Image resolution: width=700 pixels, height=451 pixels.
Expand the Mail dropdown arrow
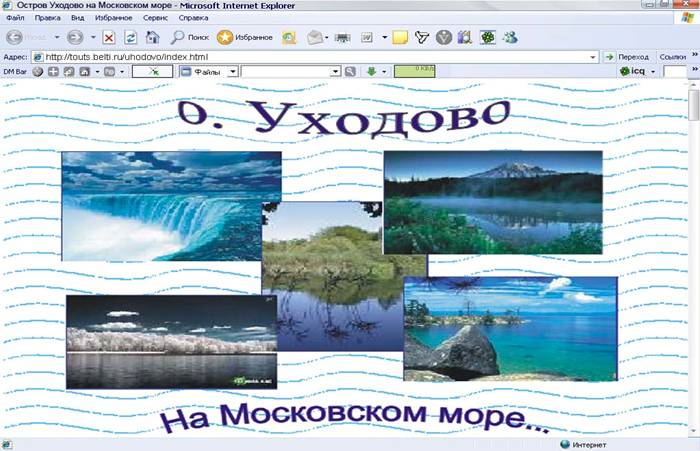coord(327,38)
